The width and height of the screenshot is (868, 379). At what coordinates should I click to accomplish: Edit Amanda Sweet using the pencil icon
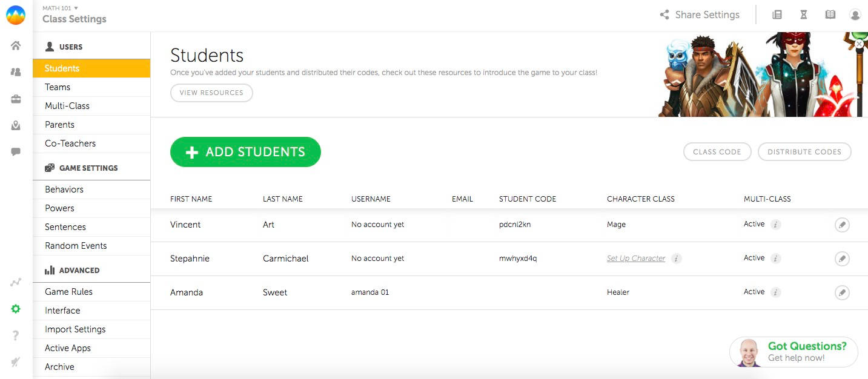842,292
